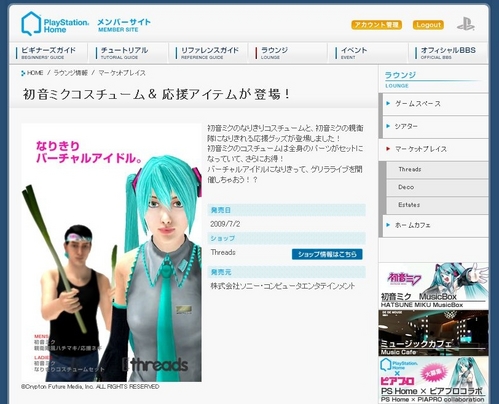Viewport: 499px width, 404px height.
Task: Click the ラウンジ LOUNGE sidebar heading
Action: coord(433,79)
